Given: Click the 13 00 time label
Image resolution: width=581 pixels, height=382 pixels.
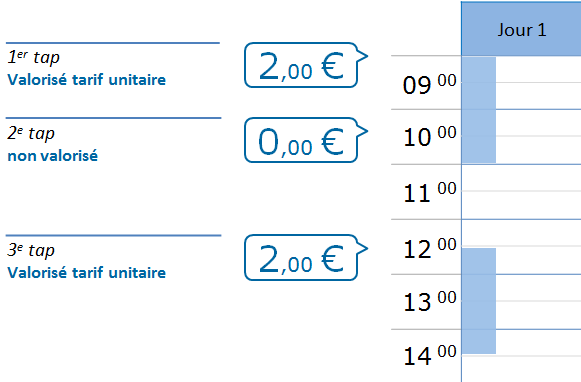Looking at the screenshot, I should tap(429, 300).
